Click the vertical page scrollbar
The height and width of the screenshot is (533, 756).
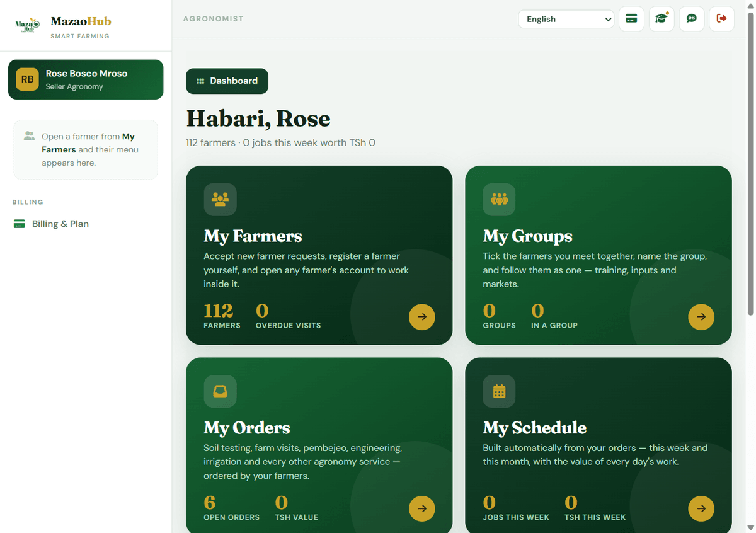tap(750, 164)
